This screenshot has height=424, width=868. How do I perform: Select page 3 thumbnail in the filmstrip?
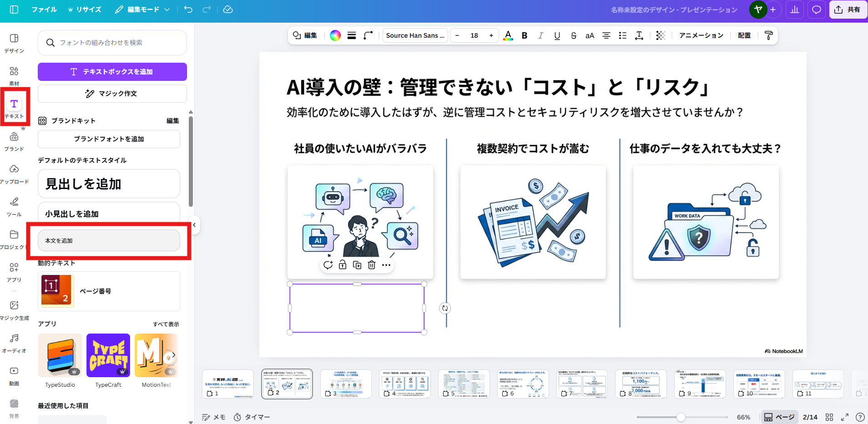345,384
